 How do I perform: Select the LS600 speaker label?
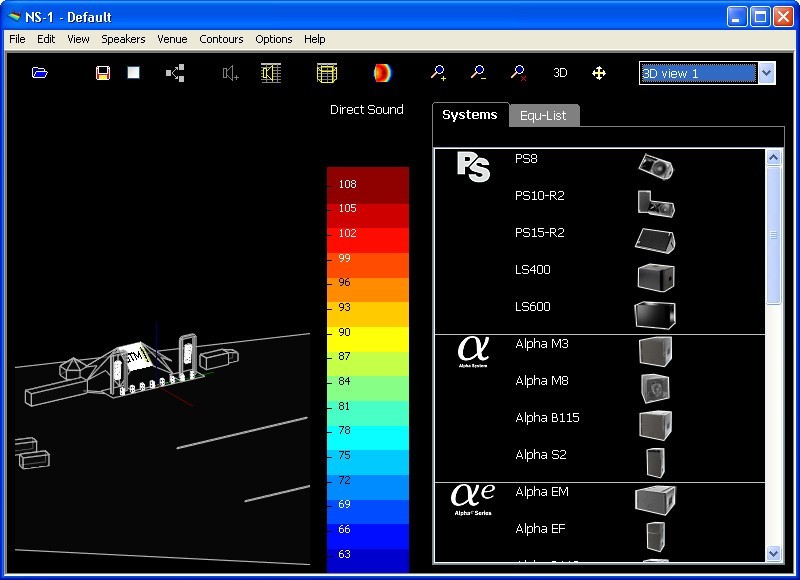click(533, 307)
